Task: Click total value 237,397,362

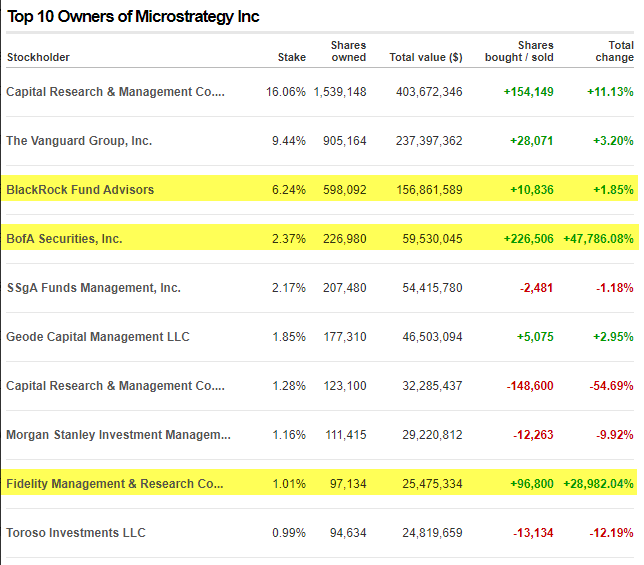Action: tap(429, 141)
